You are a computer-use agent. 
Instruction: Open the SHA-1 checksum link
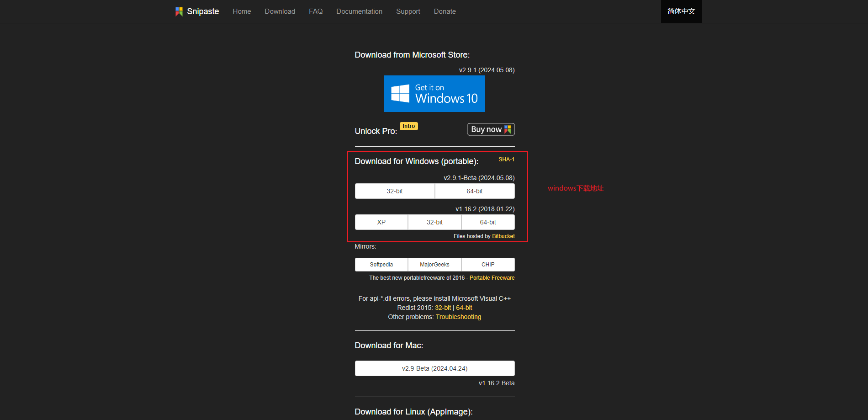506,159
